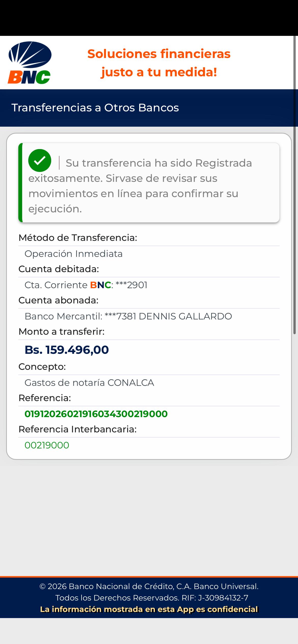The width and height of the screenshot is (298, 644).
Task: Click the amount Bs. 159.496,00
Action: pyautogui.click(x=67, y=350)
